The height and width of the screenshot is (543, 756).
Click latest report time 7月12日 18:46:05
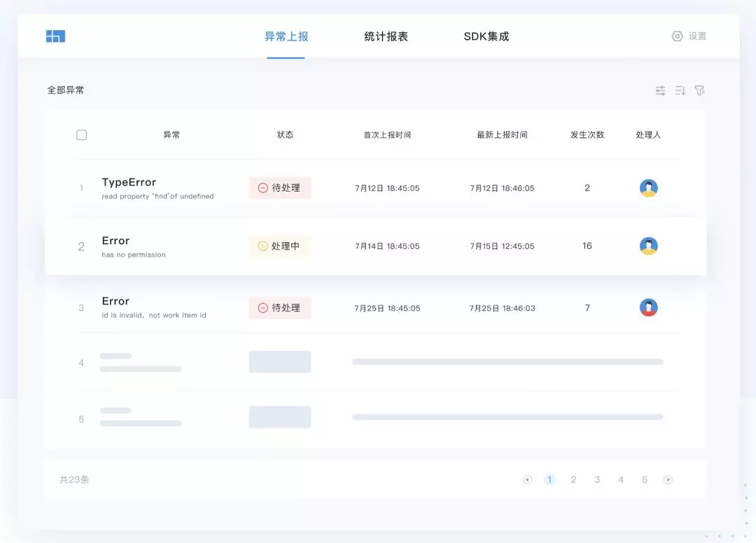502,188
